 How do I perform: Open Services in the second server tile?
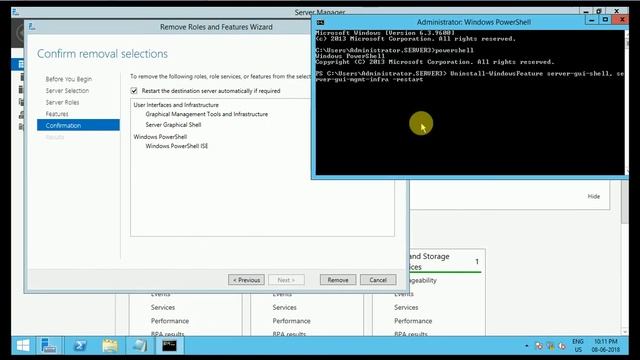(284, 307)
